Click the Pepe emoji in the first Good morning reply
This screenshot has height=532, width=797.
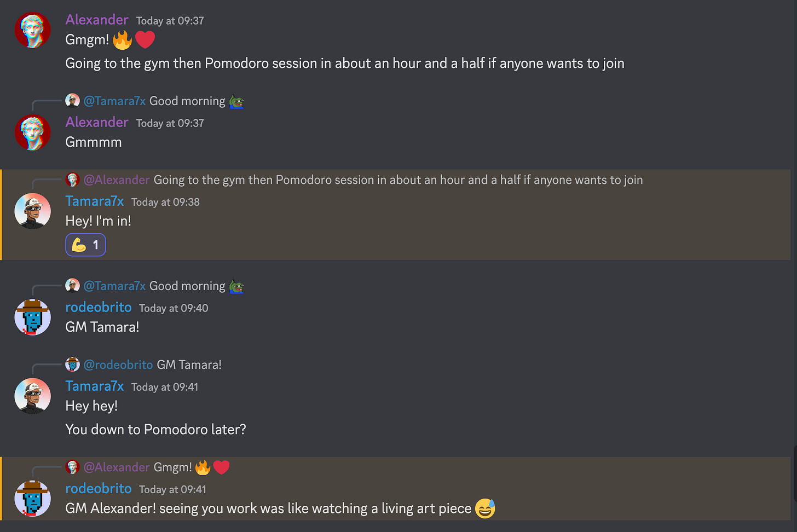(x=236, y=102)
